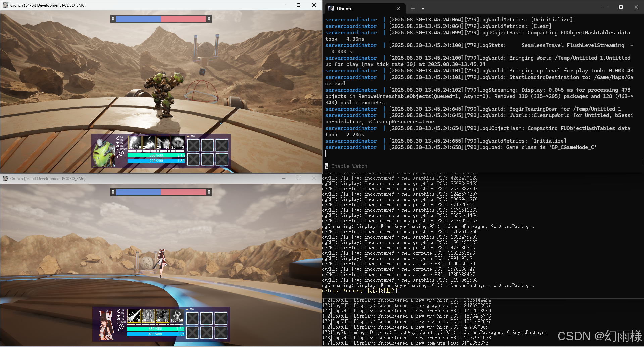Image resolution: width=644 pixels, height=347 pixels.
Task: Click lower-left empty inventory slot in bottom game
Action: click(x=192, y=333)
